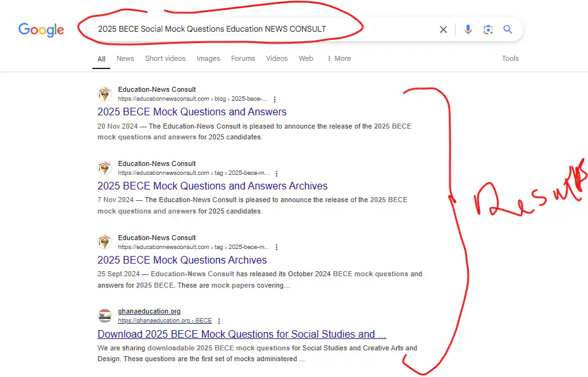
Task: Click first Education-News Consult favicon
Action: coord(105,94)
